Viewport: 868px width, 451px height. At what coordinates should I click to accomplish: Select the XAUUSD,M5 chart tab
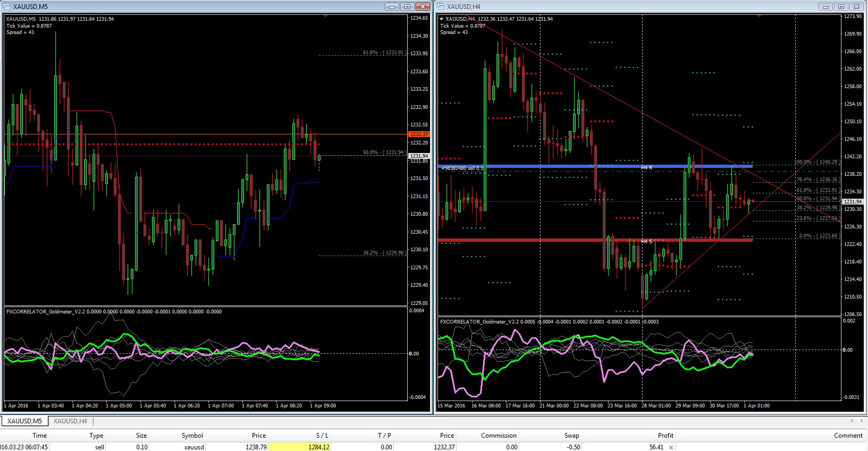(x=24, y=421)
